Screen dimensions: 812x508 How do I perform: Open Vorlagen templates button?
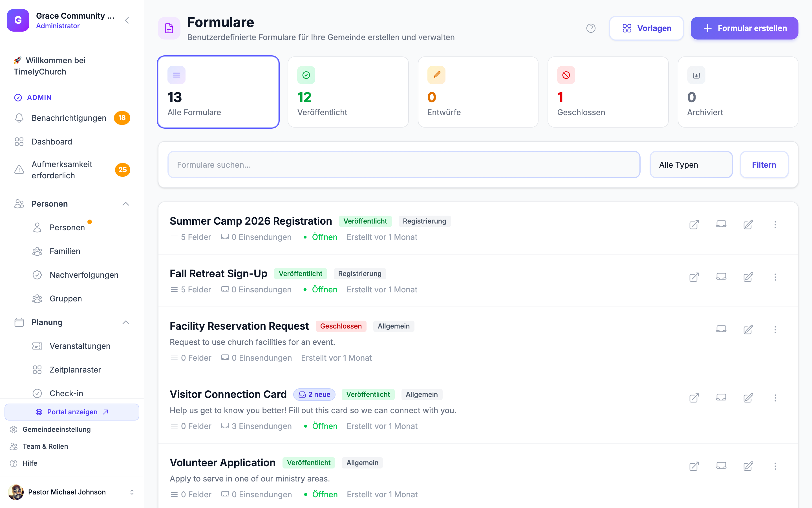(x=646, y=28)
